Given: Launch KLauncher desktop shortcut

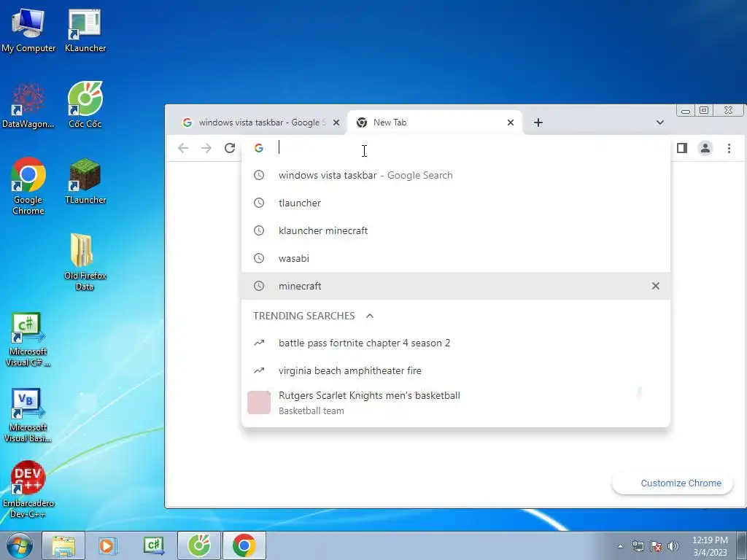Looking at the screenshot, I should (85, 30).
